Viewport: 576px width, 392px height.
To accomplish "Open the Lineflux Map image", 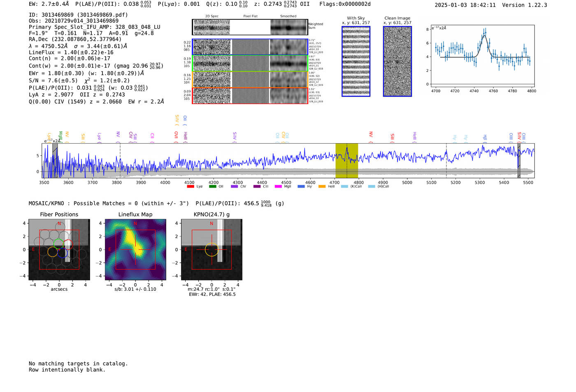I will 135,250.
